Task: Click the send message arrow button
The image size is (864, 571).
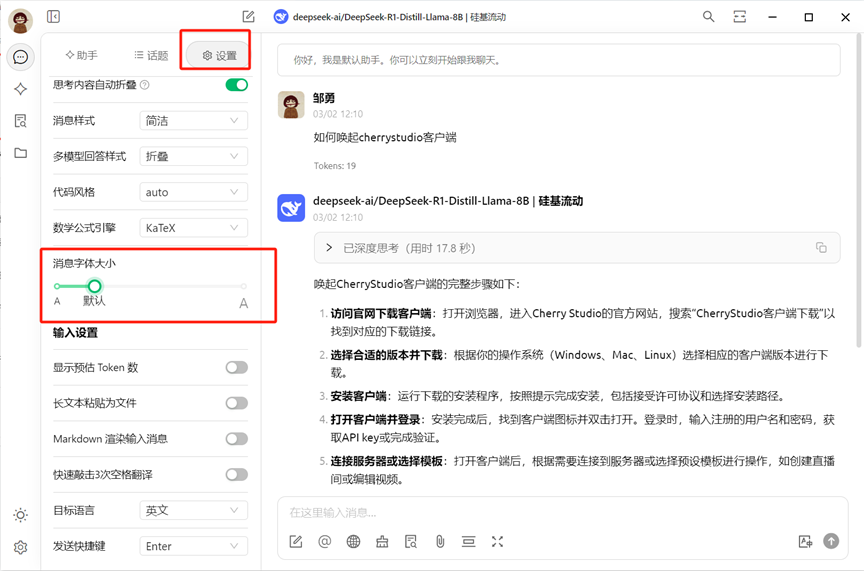Action: pos(831,541)
